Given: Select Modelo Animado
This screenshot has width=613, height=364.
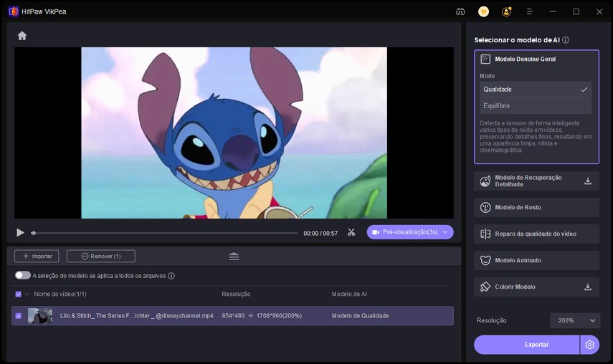Looking at the screenshot, I should click(536, 261).
